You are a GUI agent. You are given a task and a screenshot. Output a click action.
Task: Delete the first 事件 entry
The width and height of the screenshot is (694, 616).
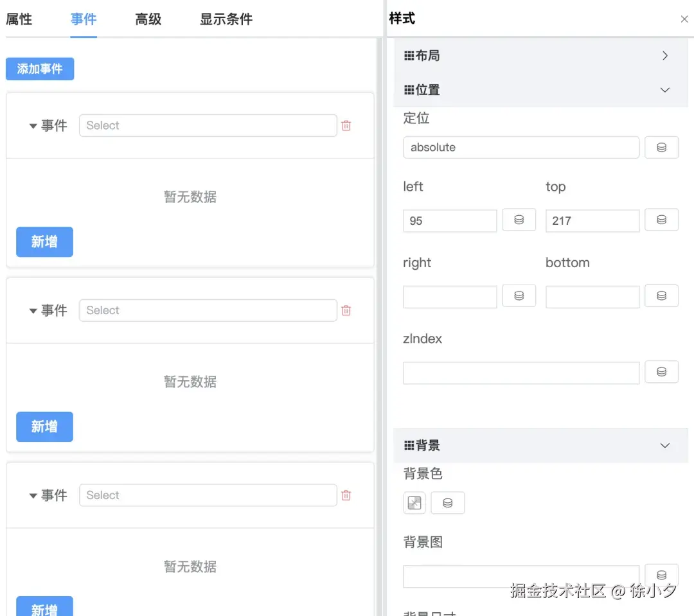[x=346, y=125]
